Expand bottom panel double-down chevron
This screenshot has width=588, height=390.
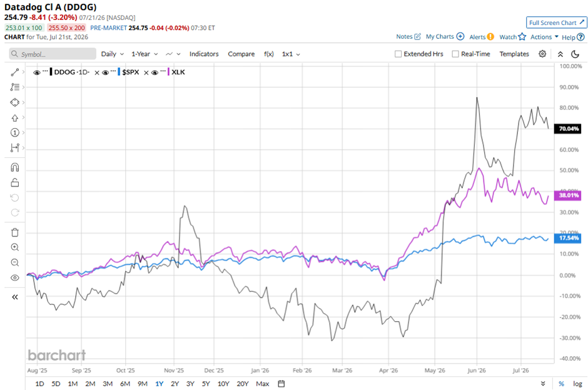[542, 384]
